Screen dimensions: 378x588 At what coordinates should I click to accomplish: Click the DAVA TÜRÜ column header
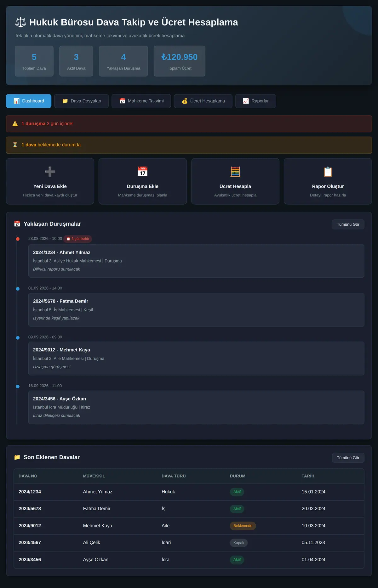pos(174,476)
